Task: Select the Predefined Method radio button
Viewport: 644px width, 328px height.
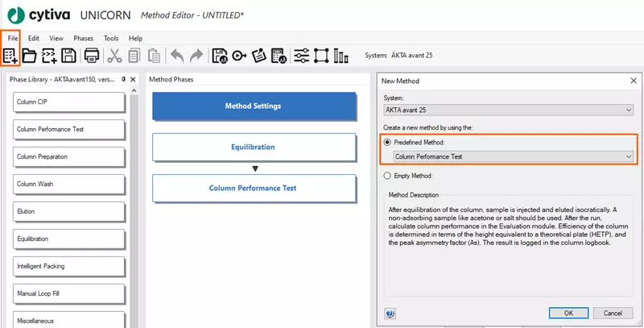Action: point(388,142)
